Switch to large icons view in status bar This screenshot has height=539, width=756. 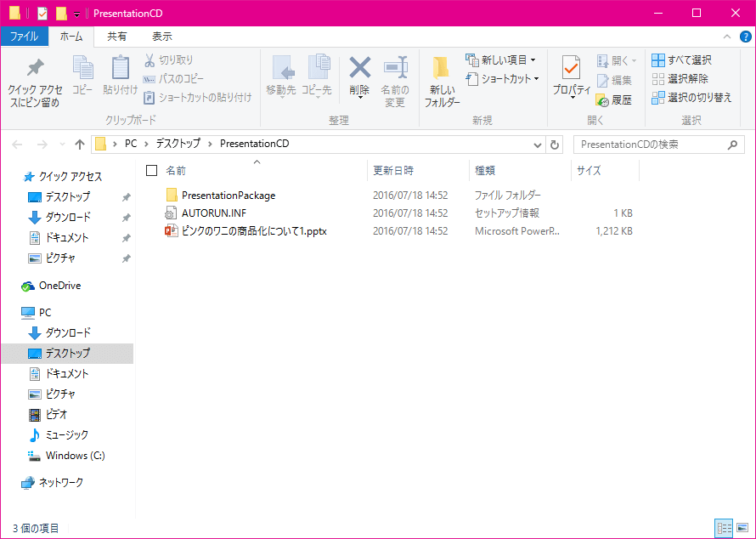tap(742, 528)
